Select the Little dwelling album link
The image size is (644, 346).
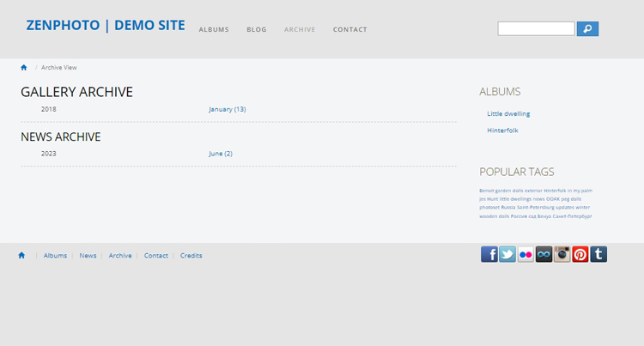point(508,113)
